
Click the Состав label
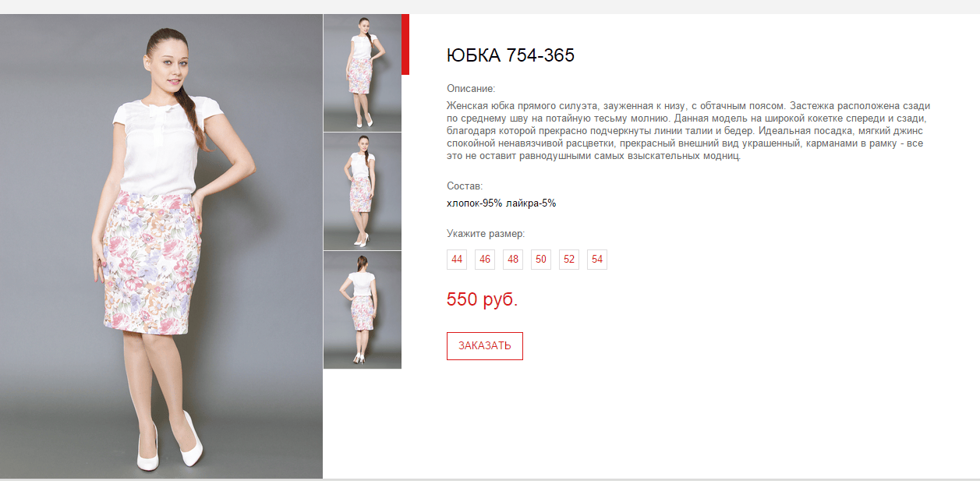[465, 186]
